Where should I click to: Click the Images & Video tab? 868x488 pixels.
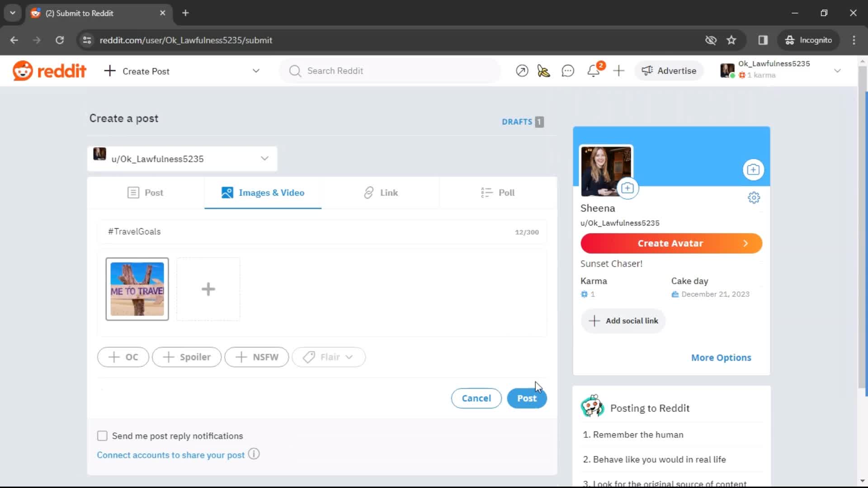[x=263, y=192]
